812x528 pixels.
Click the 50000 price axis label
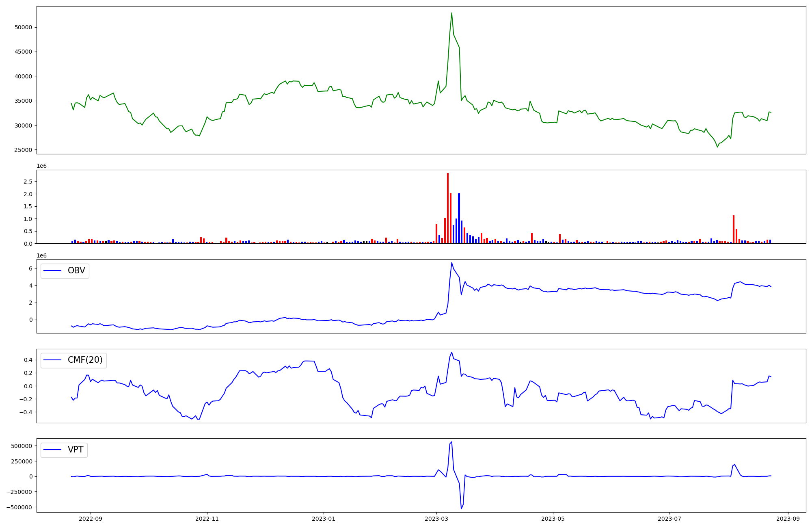point(23,28)
